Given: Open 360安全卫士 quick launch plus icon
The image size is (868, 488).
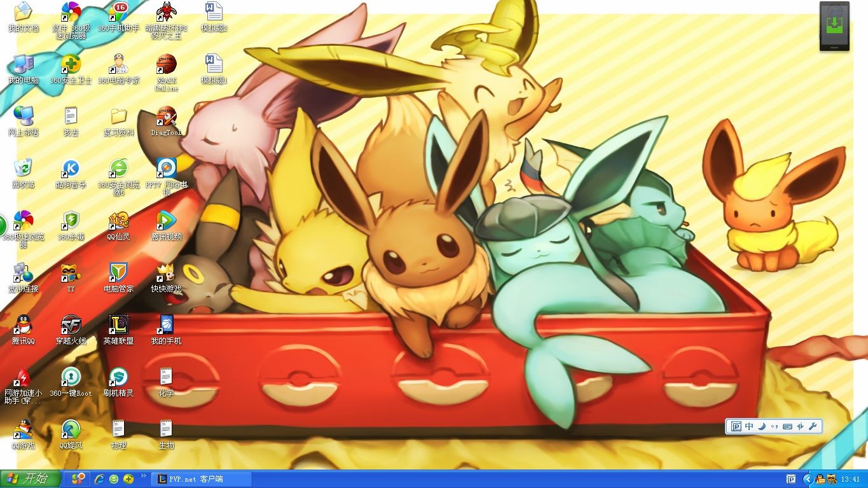Looking at the screenshot, I should pyautogui.click(x=128, y=479).
